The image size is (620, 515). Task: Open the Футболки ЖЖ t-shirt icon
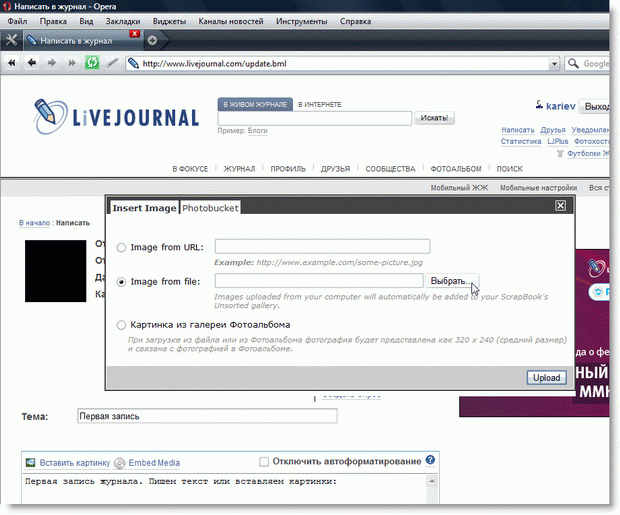(x=560, y=153)
